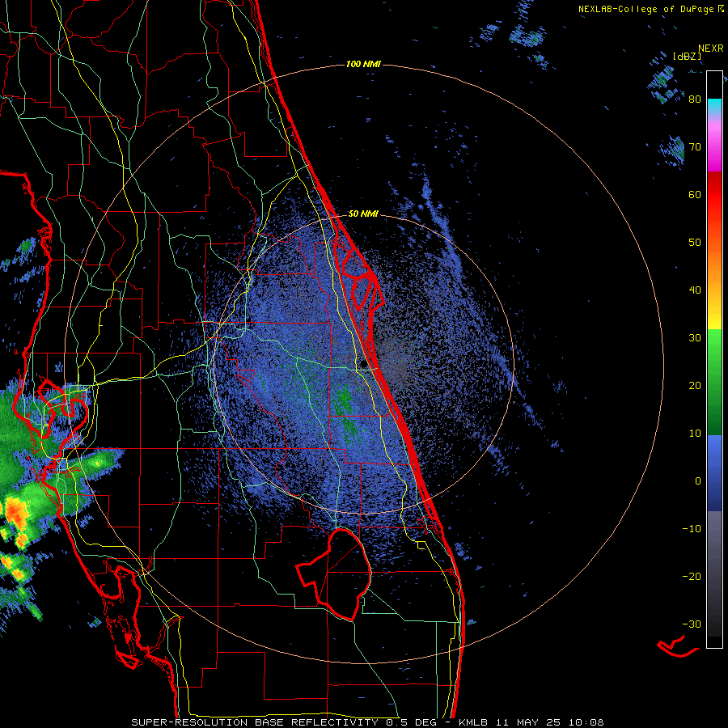Click the '50 NMI' range ring label
The height and width of the screenshot is (728, 728).
point(363,214)
